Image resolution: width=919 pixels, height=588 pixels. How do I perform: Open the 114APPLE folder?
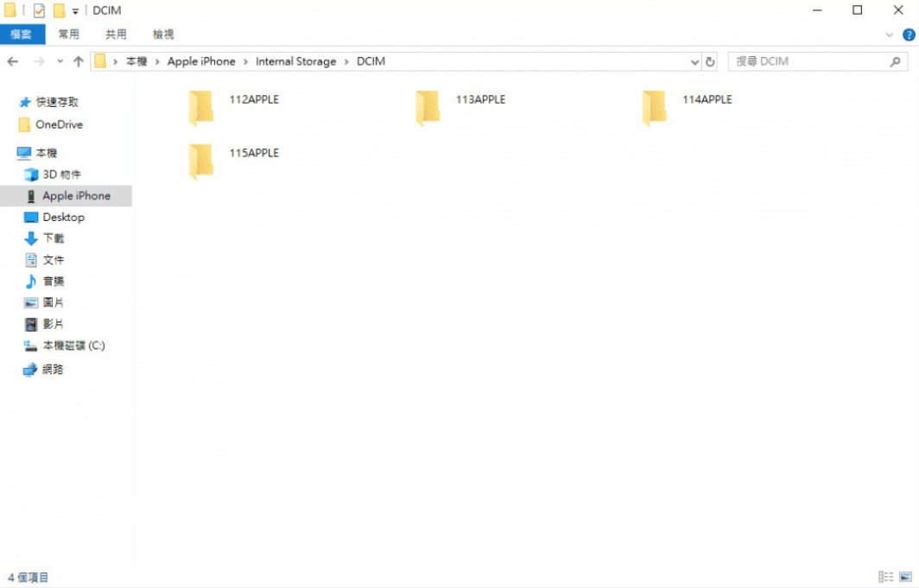(654, 107)
